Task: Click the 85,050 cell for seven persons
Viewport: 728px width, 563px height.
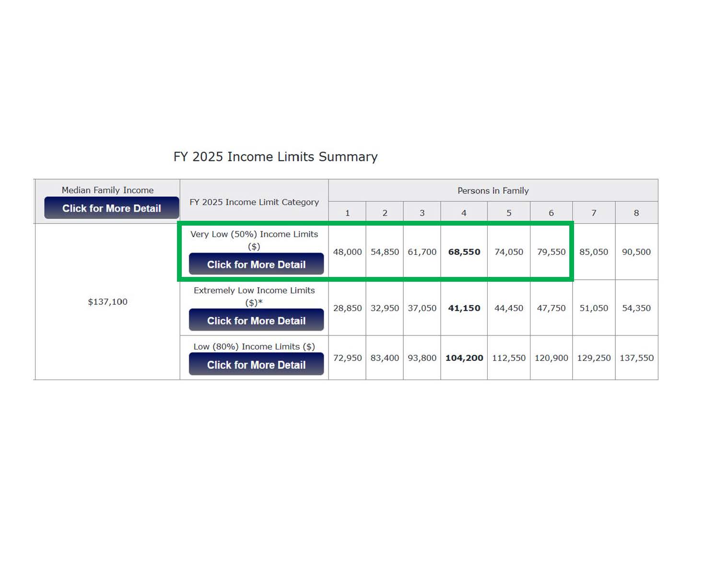Action: pos(593,252)
